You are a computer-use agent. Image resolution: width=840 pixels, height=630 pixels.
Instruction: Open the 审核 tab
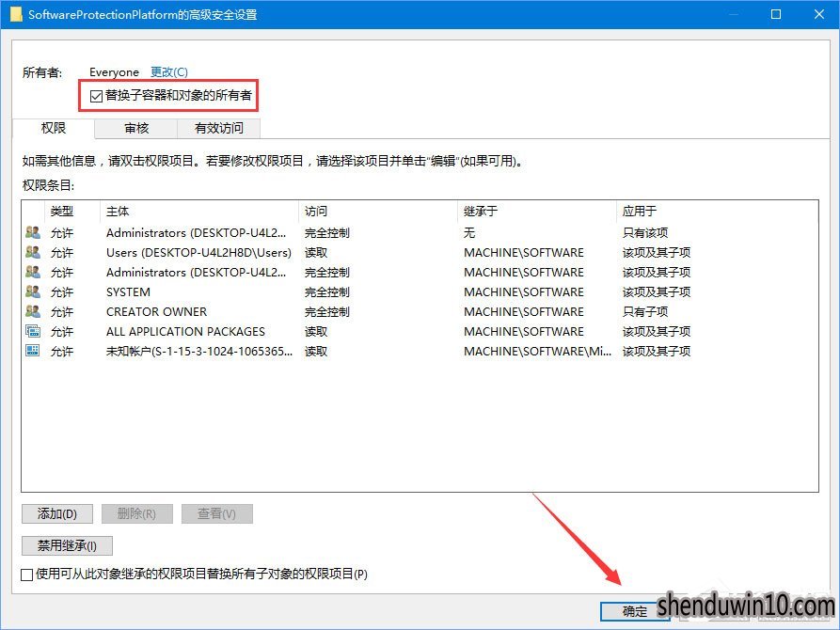[x=136, y=129]
